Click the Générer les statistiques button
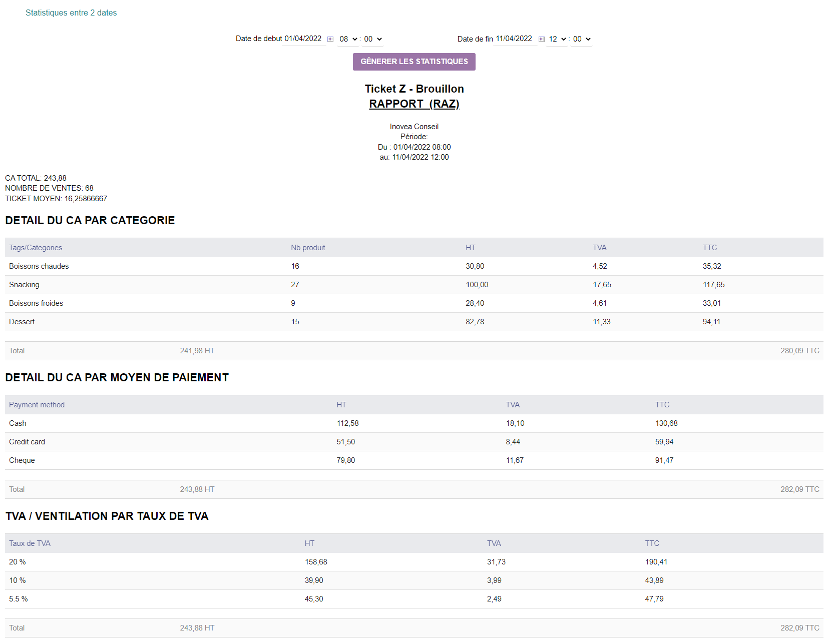The width and height of the screenshot is (835, 644). (414, 62)
